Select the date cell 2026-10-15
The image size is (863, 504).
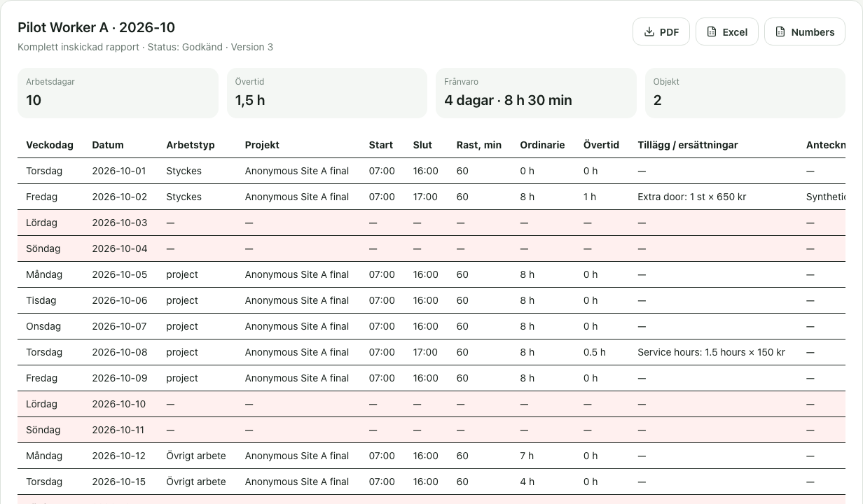pos(119,482)
